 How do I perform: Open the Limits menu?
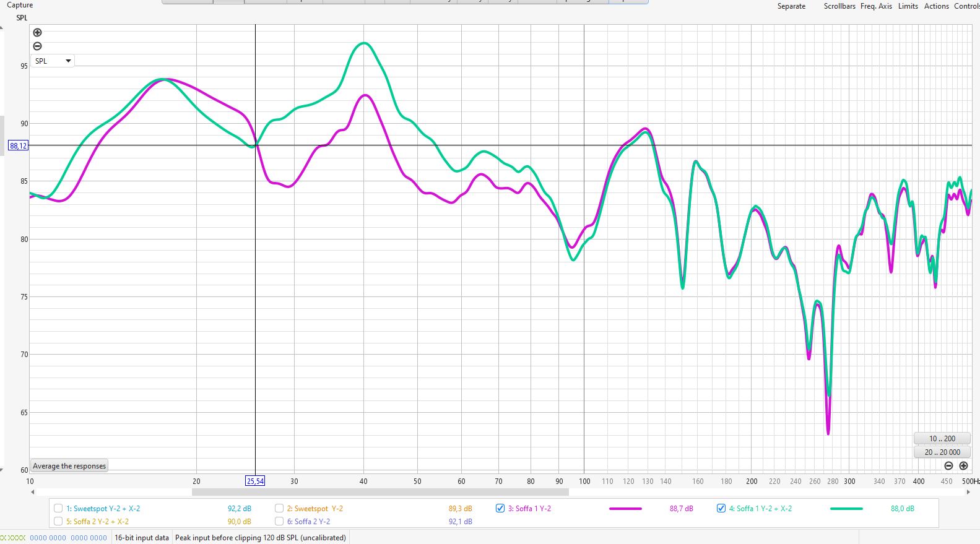pos(908,6)
